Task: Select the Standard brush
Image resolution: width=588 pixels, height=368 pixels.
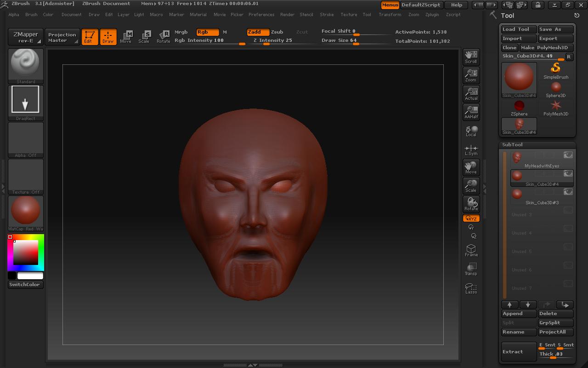Action: [x=25, y=64]
